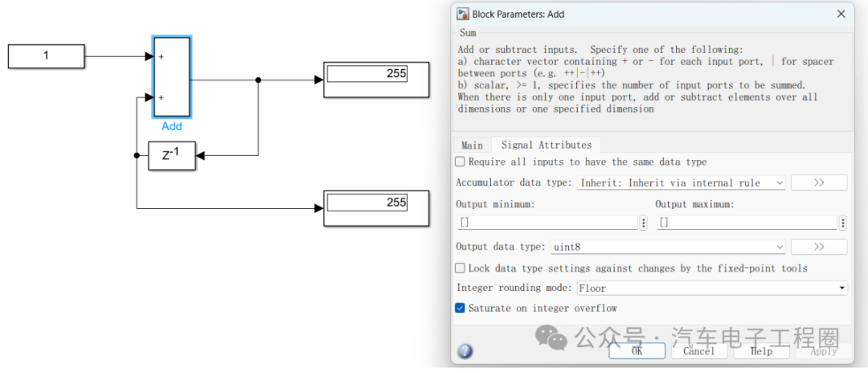Expand accumulator data type assistant >> button
The height and width of the screenshot is (373, 868).
pyautogui.click(x=819, y=182)
